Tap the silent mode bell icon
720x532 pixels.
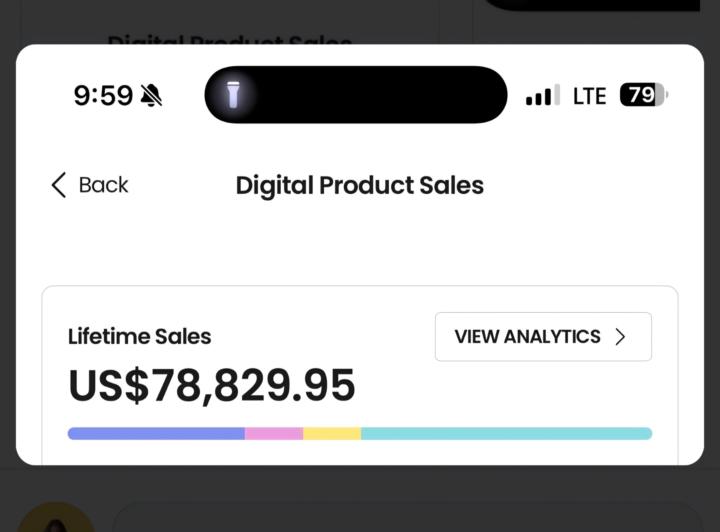point(151,96)
